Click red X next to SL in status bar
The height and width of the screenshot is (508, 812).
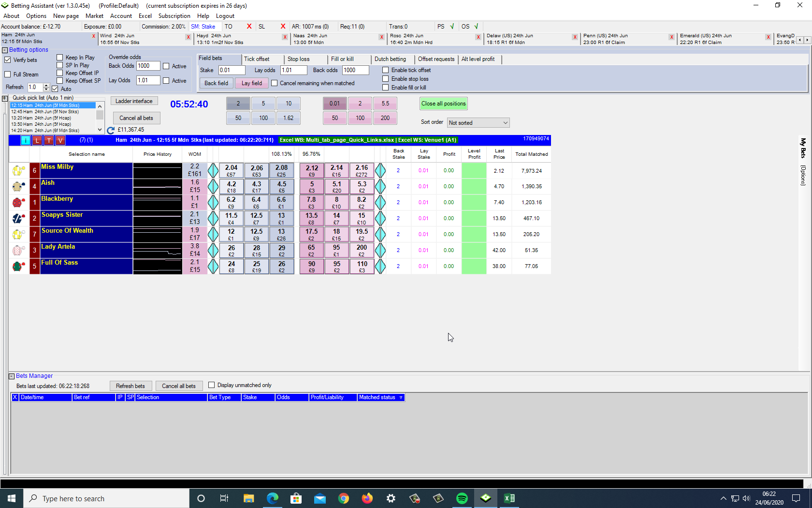point(283,27)
